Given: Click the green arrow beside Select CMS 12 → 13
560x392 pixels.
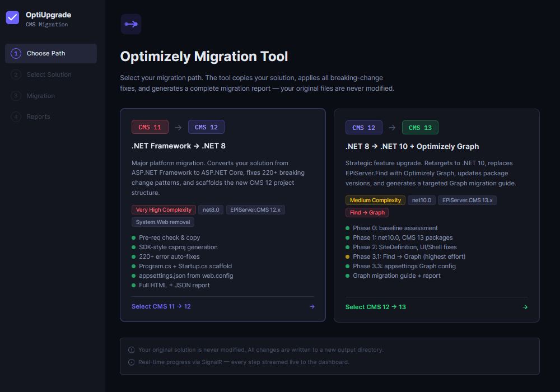Looking at the screenshot, I should [525, 307].
